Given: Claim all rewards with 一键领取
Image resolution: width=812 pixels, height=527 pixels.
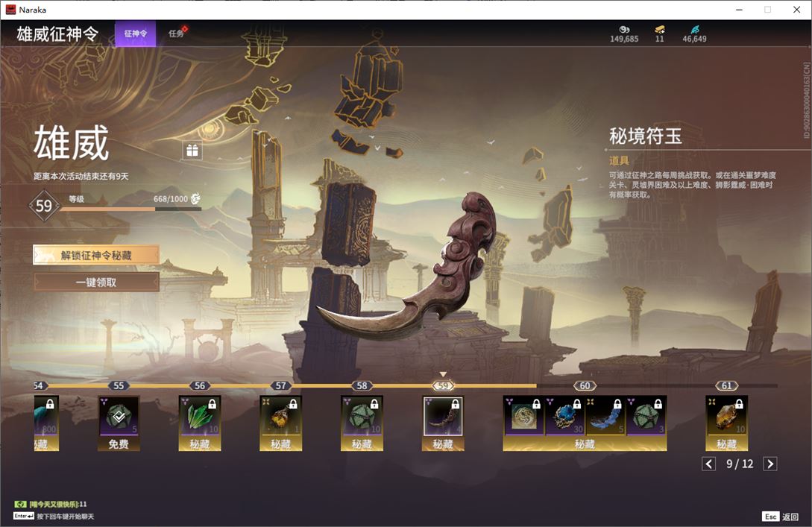Looking at the screenshot, I should pos(96,283).
